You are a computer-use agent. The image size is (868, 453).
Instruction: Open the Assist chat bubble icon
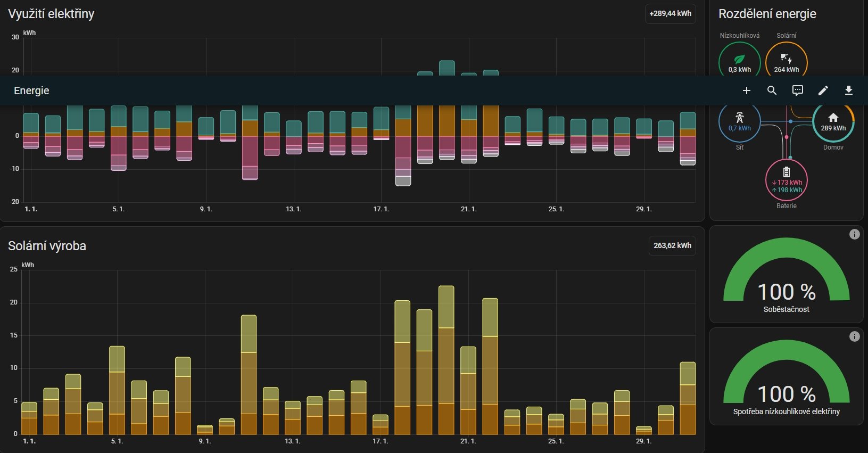point(797,90)
